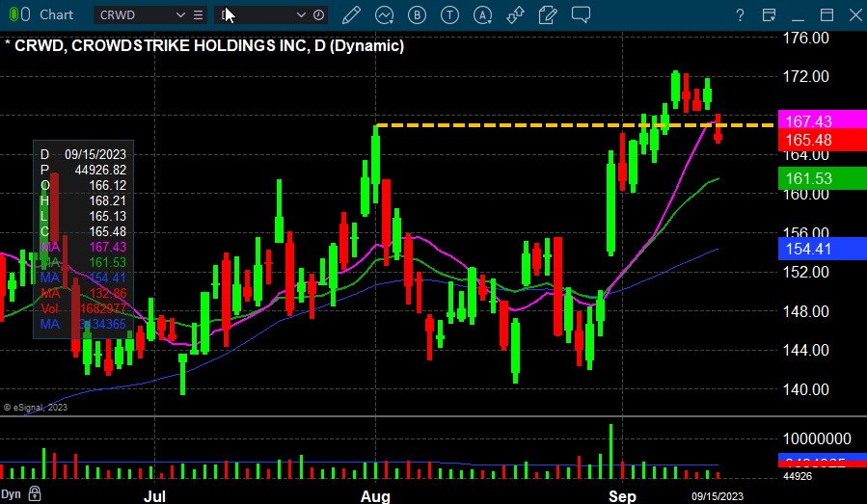Click the 148.00 price axis label
The image size is (867, 504).
click(805, 311)
